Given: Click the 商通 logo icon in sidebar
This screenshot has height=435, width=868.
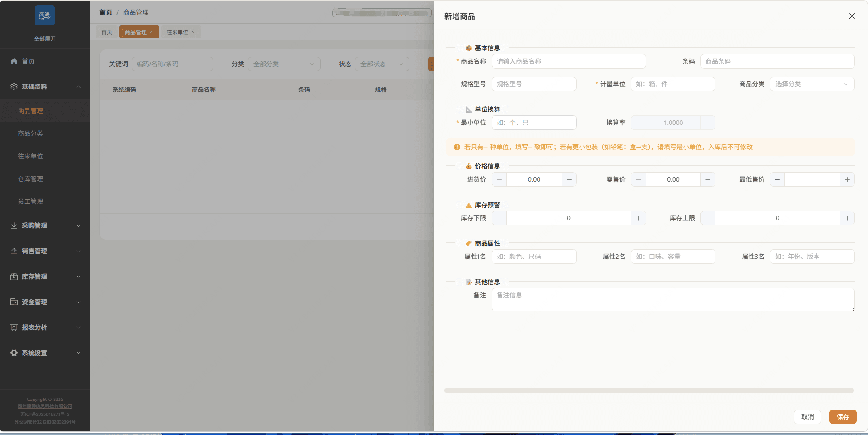Looking at the screenshot, I should 45,15.
